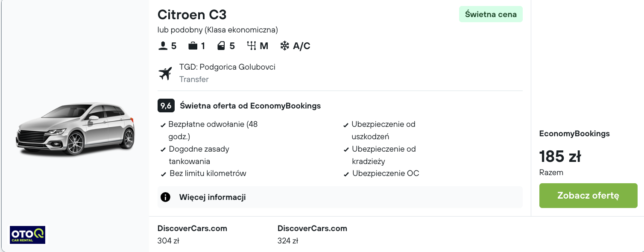
Task: Open the Zobacz ofertę button
Action: pyautogui.click(x=588, y=196)
